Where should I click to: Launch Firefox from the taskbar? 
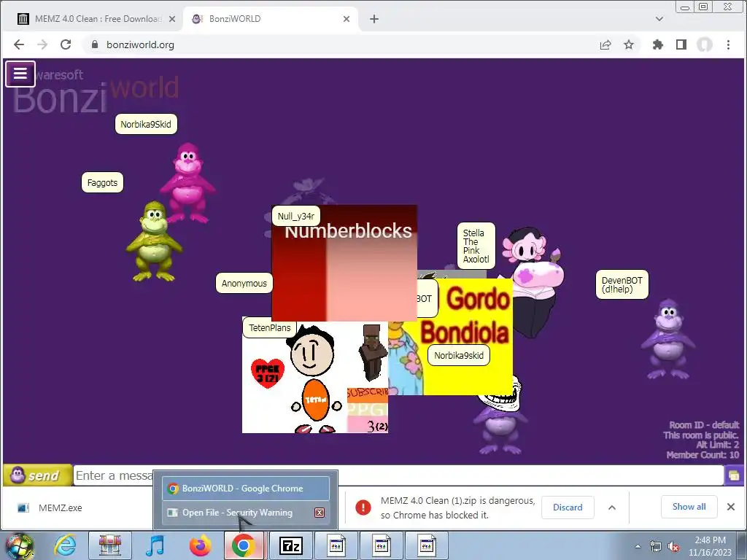click(200, 545)
